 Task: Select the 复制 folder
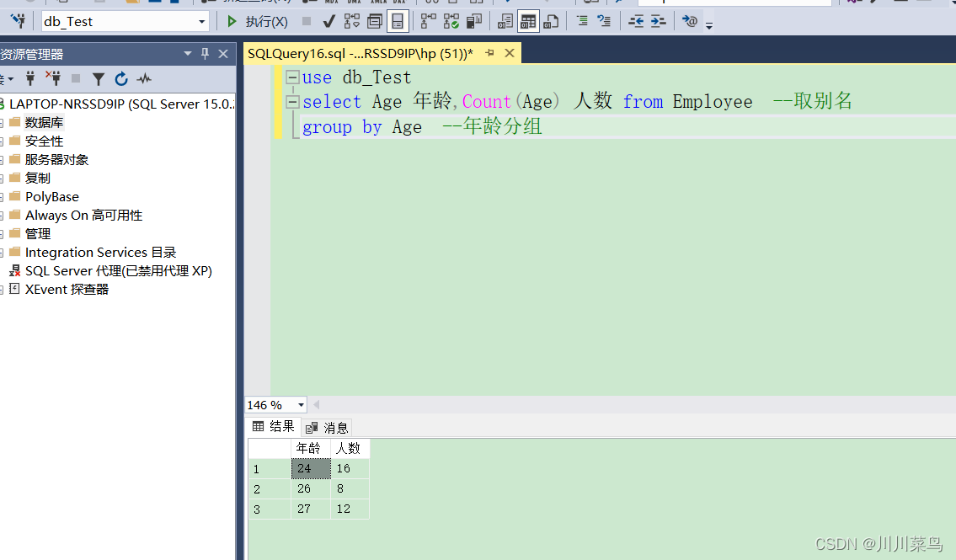tap(38, 178)
